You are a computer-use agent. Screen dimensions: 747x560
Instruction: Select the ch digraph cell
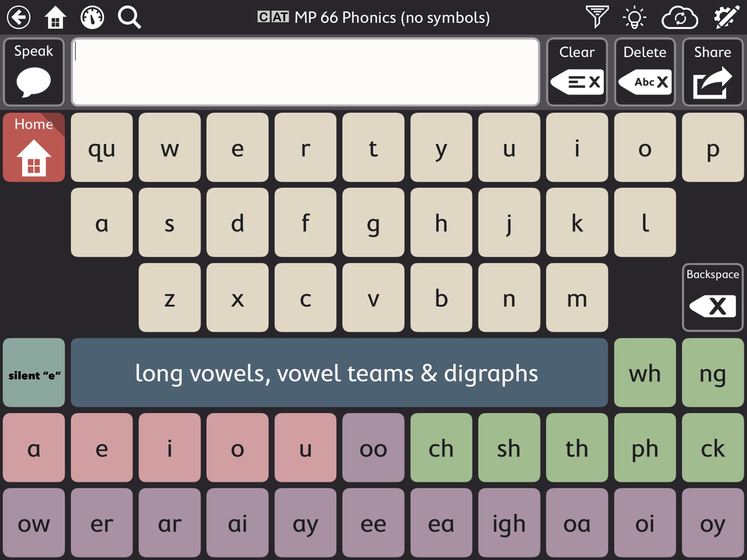click(442, 448)
